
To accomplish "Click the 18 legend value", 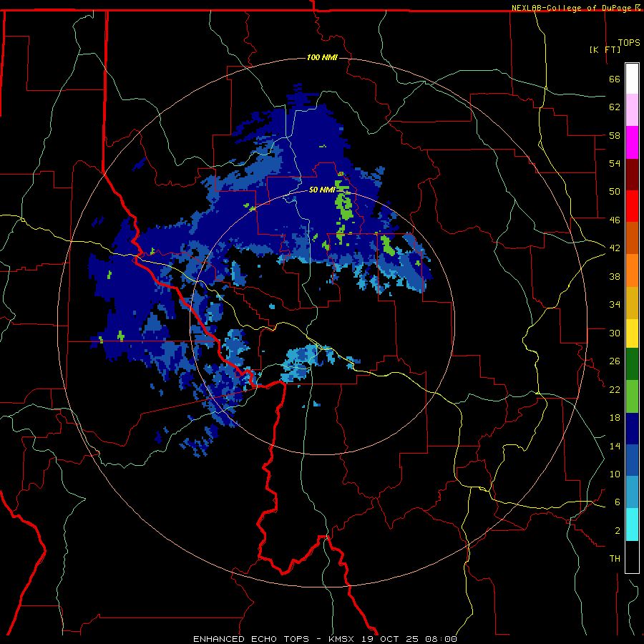I will [x=615, y=418].
